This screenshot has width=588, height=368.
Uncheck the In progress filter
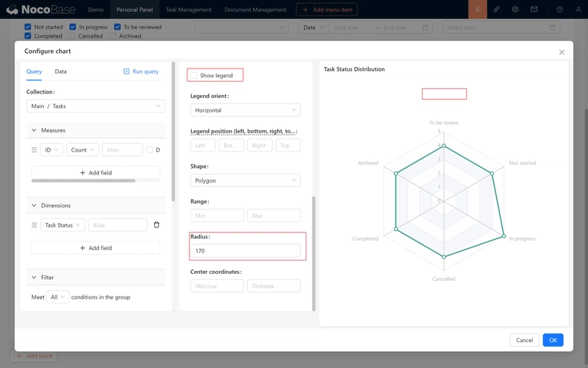72,27
